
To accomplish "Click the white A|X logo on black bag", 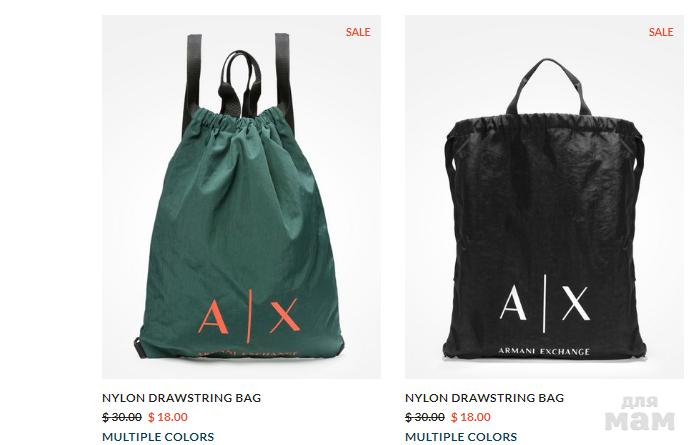I will click(545, 303).
